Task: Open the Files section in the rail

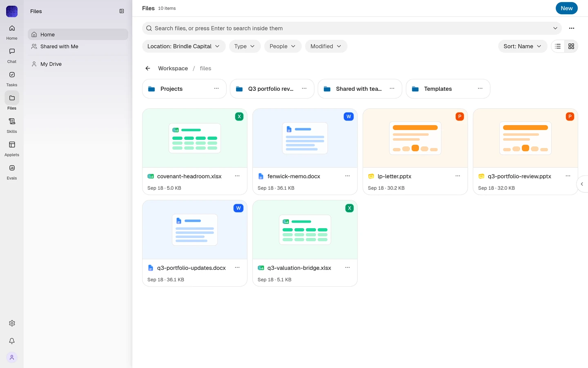Action: pyautogui.click(x=12, y=102)
